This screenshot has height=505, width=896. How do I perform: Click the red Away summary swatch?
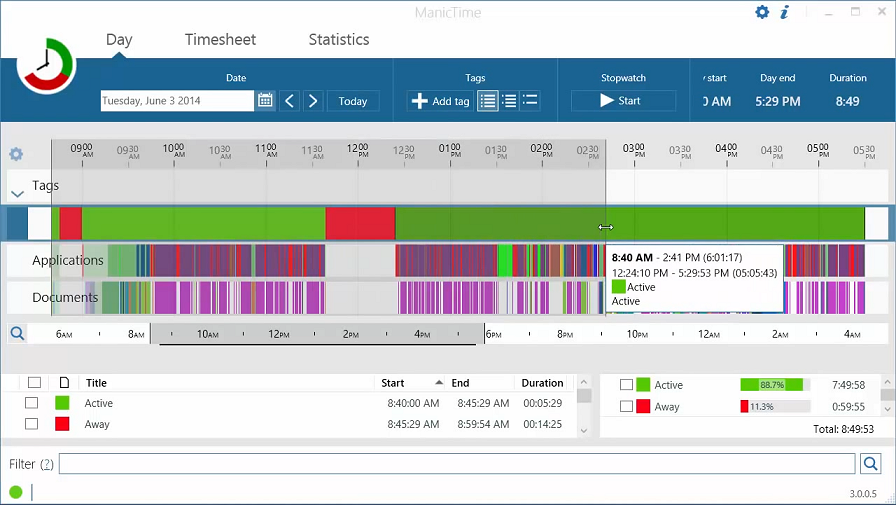point(643,406)
